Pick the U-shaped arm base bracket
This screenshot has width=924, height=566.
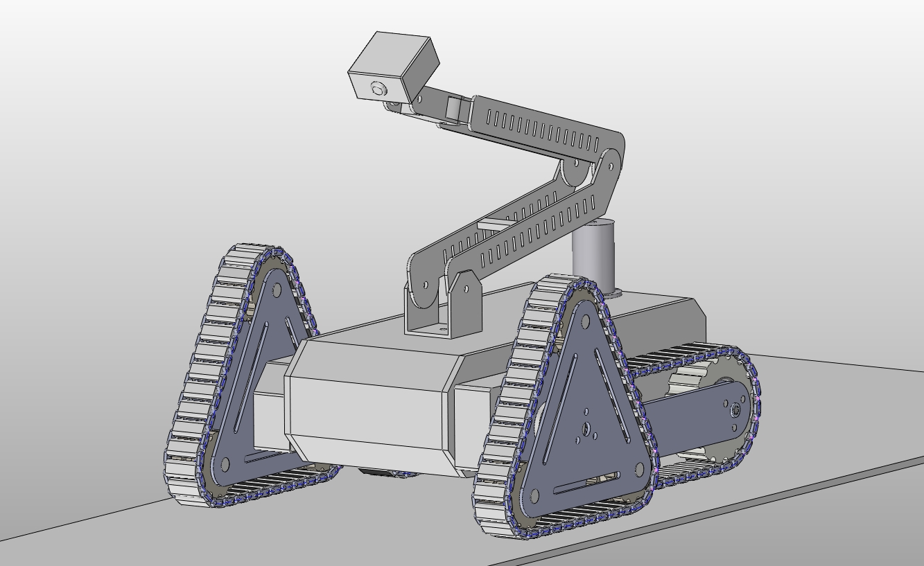click(x=442, y=305)
